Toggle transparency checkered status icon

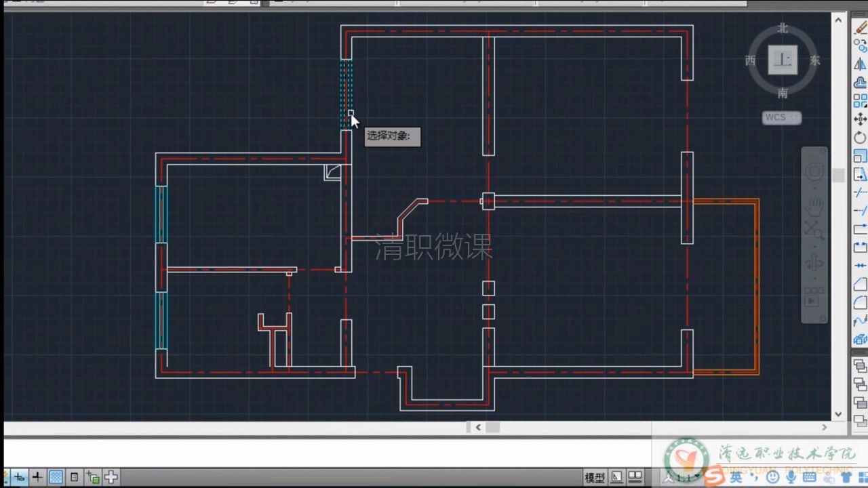coord(56,477)
